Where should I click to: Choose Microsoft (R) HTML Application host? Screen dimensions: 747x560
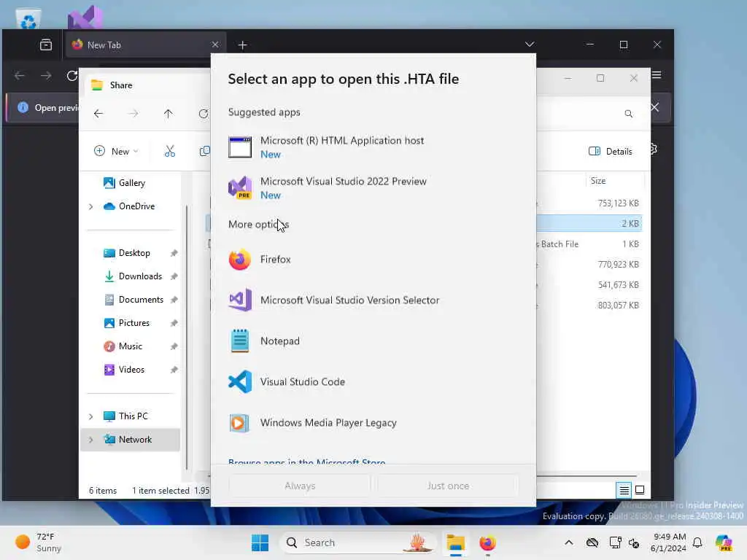pos(373,147)
